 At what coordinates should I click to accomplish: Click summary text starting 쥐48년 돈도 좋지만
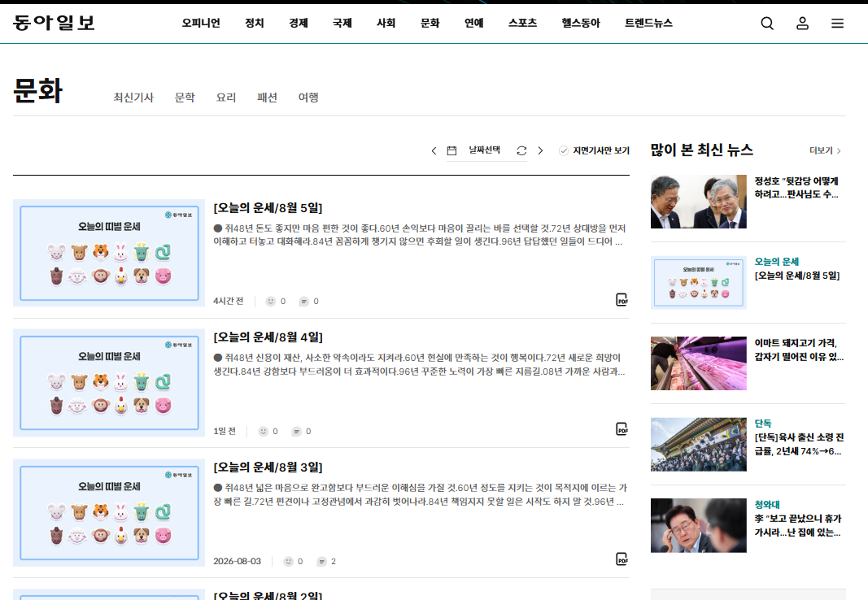(x=420, y=235)
